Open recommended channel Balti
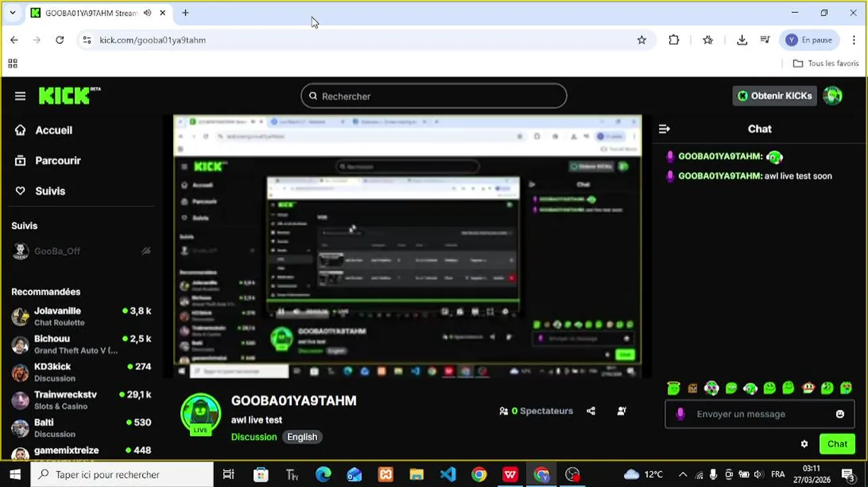The width and height of the screenshot is (868, 487). [81, 427]
